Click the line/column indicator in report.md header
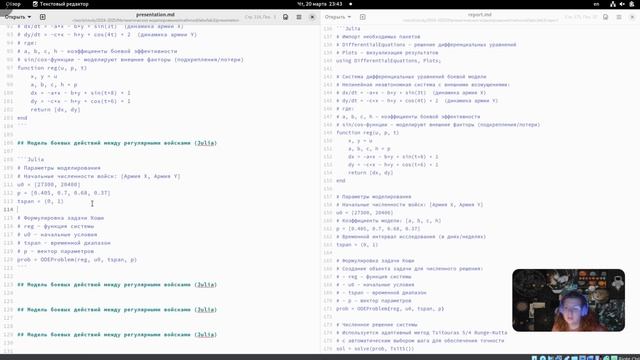 pos(581,17)
